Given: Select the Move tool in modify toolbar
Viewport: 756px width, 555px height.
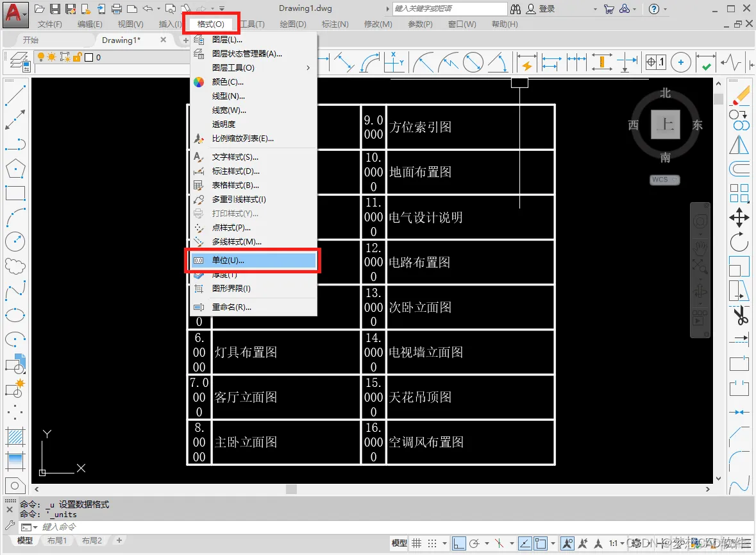Looking at the screenshot, I should (739, 217).
